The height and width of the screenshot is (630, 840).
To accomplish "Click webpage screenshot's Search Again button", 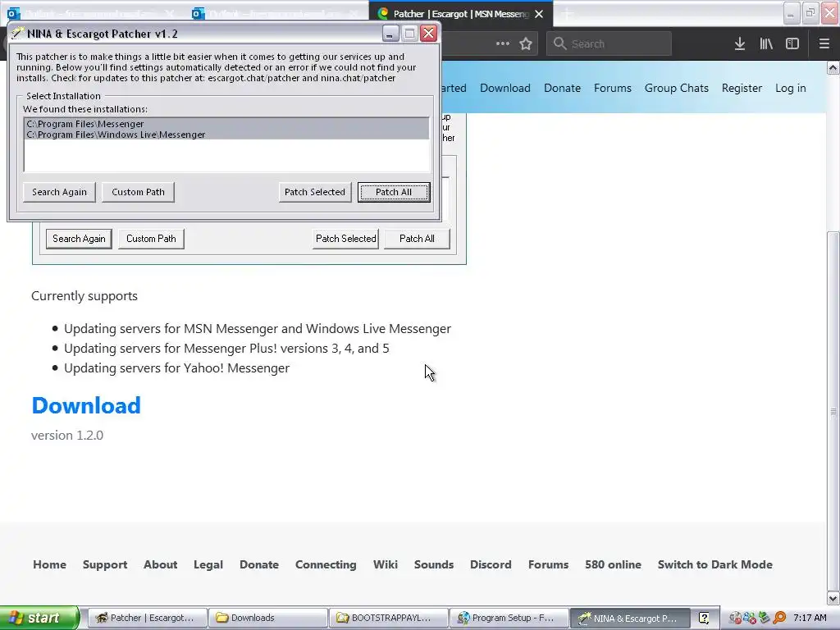I will [x=79, y=239].
